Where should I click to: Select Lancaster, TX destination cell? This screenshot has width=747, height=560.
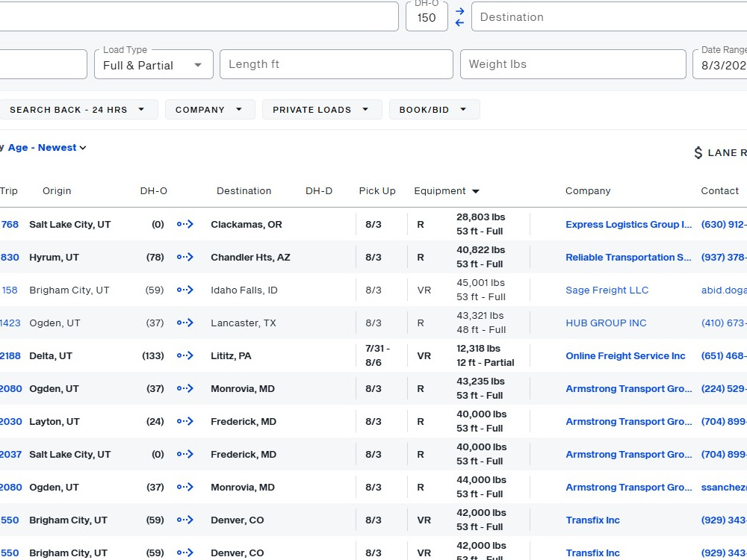coord(243,323)
